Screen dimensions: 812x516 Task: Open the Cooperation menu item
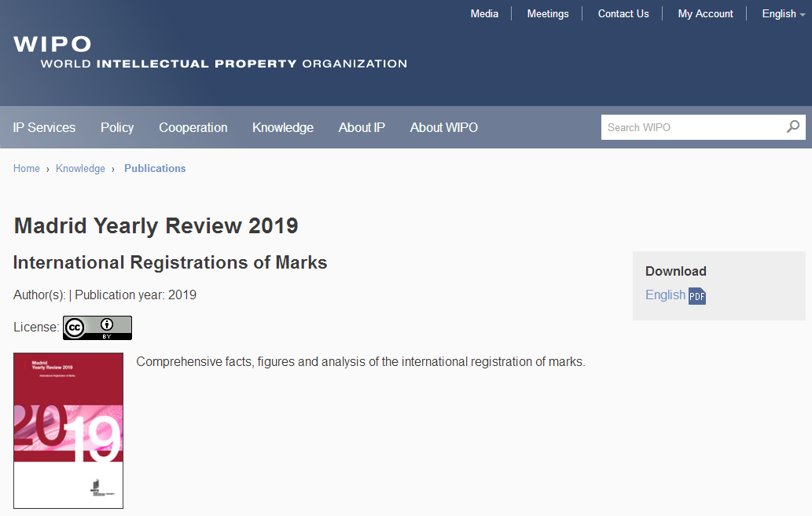click(193, 127)
